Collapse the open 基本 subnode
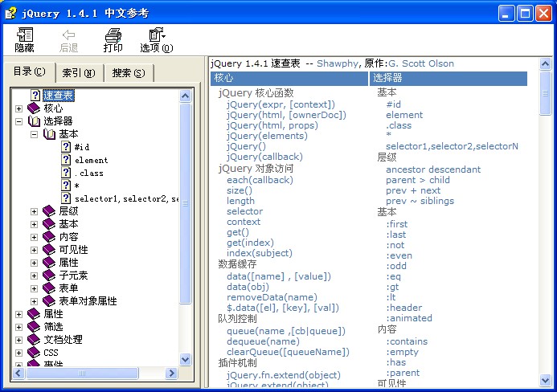The image size is (557, 392). point(34,134)
